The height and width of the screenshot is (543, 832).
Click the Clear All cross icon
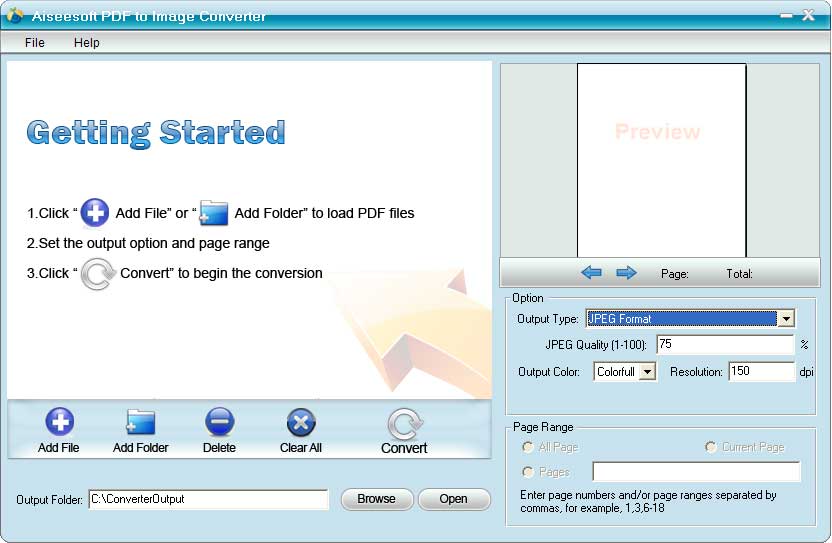pyautogui.click(x=301, y=423)
